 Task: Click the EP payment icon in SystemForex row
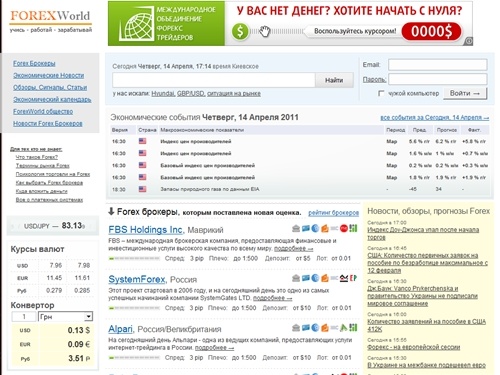coord(353,278)
